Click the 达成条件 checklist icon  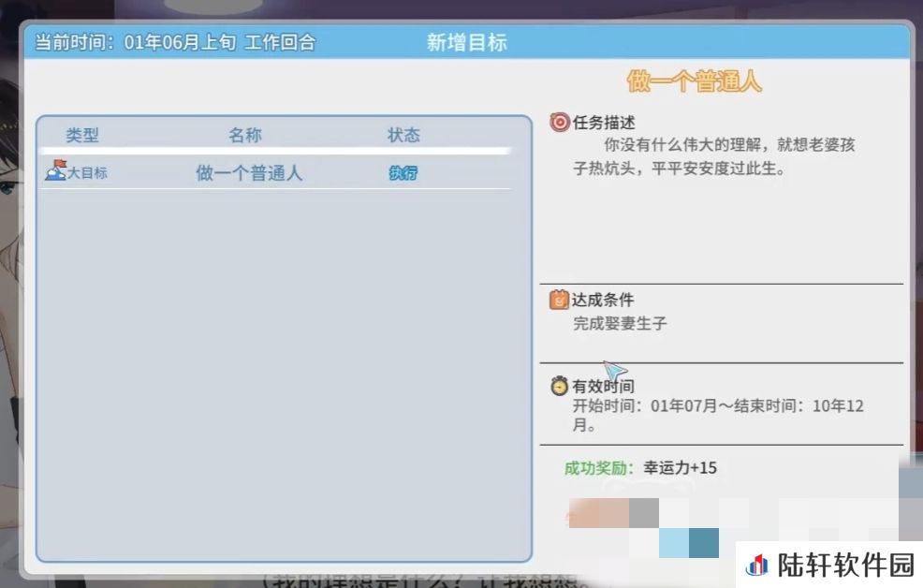[x=559, y=300]
